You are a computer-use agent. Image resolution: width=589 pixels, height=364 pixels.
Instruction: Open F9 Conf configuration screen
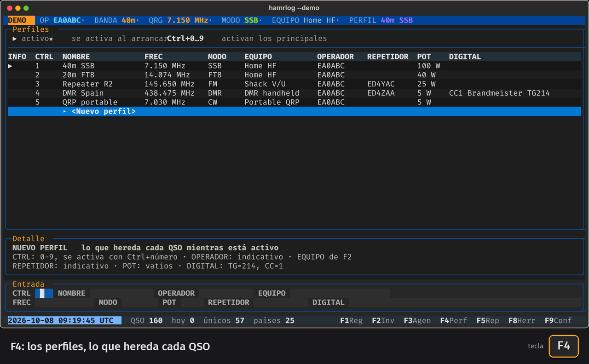(558, 320)
